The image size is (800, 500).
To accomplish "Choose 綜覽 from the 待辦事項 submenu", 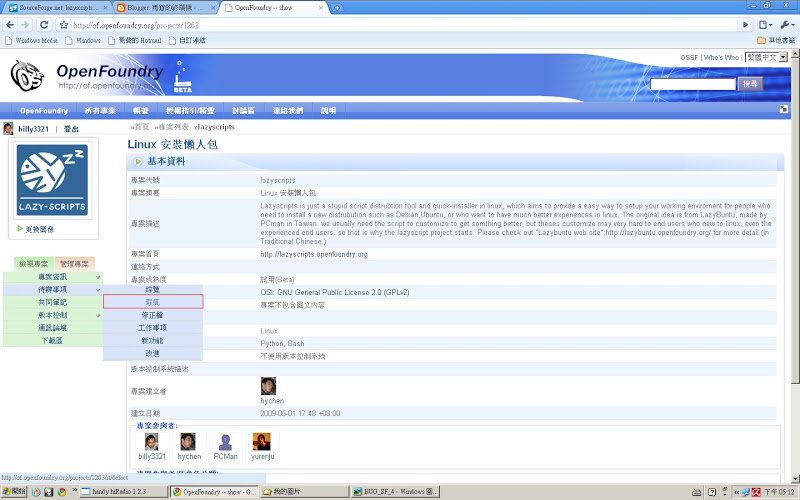I will click(x=153, y=289).
